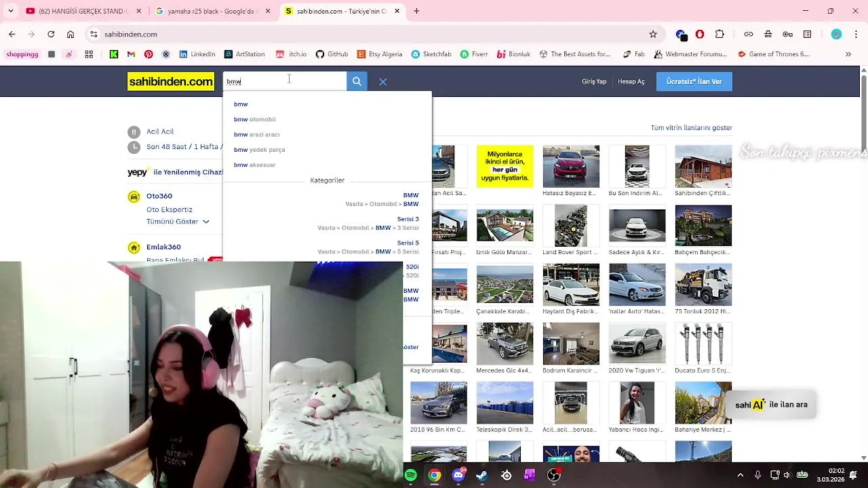
Task: Clear the search with the X icon
Action: coord(383,82)
